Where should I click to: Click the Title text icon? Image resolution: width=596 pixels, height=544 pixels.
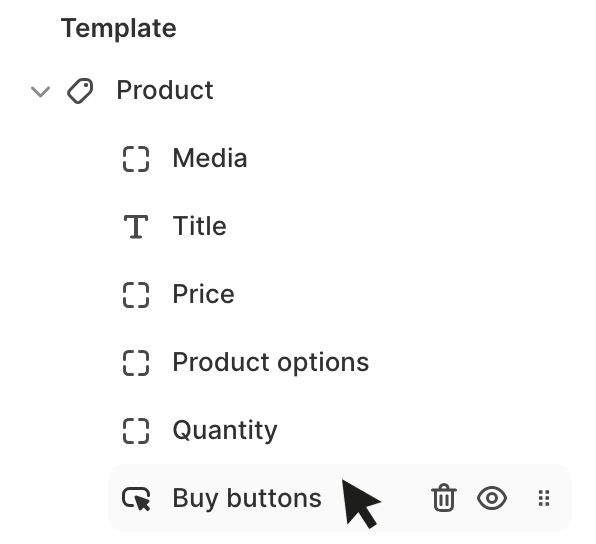click(x=136, y=227)
